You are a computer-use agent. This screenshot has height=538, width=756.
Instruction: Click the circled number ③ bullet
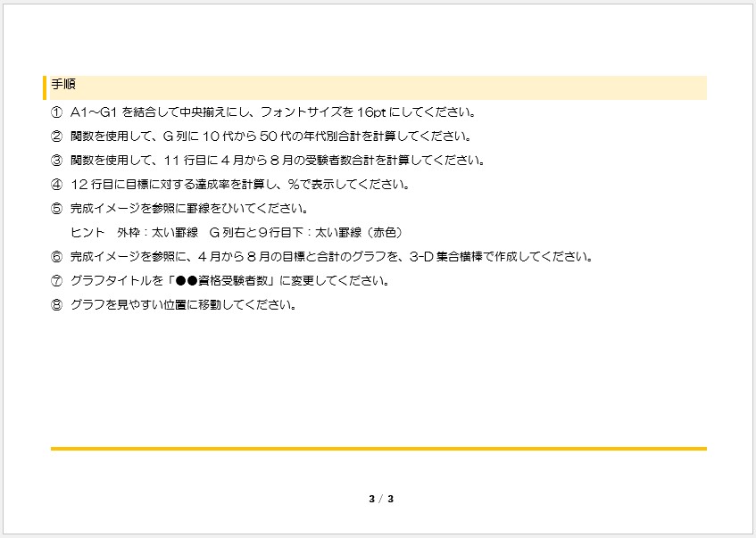(x=57, y=161)
